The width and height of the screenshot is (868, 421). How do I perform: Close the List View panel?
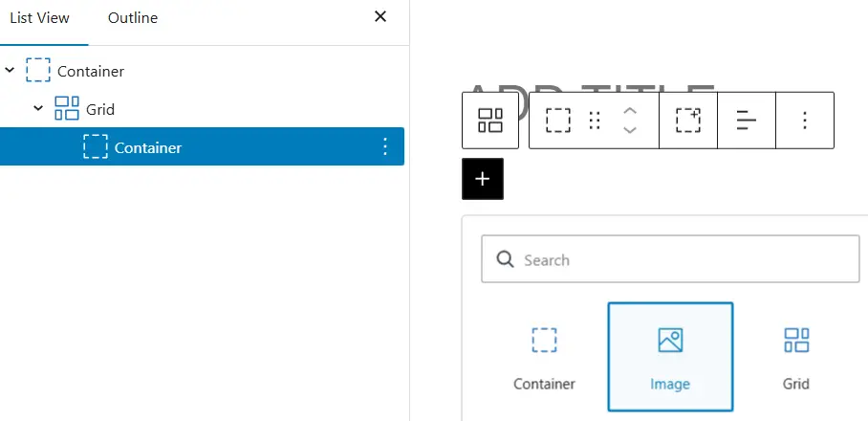pyautogui.click(x=380, y=16)
